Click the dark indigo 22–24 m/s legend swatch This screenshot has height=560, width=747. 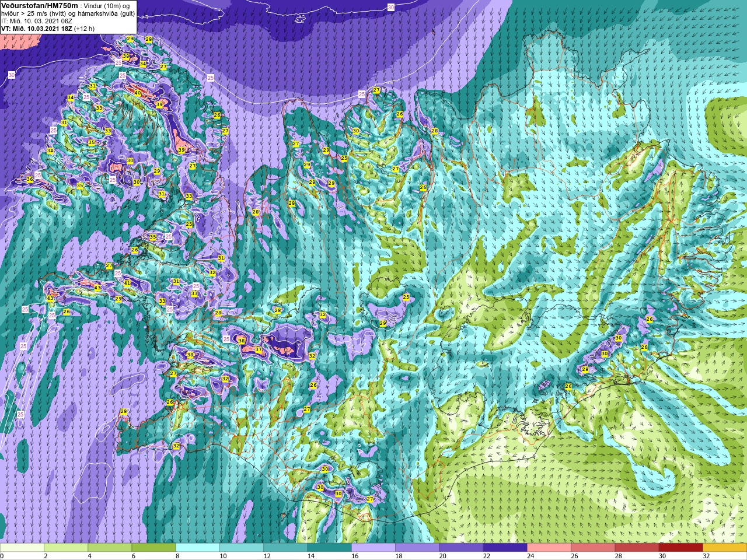click(505, 548)
